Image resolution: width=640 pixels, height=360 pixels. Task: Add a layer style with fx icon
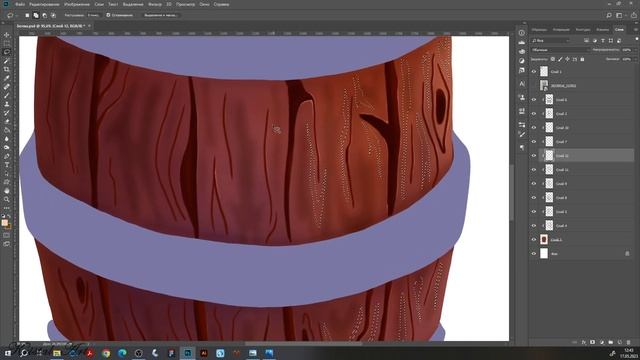(584, 342)
